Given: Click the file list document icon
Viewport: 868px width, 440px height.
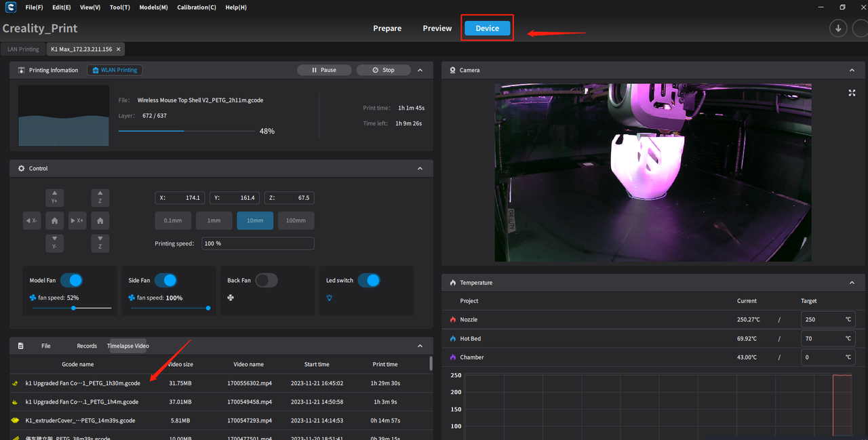Looking at the screenshot, I should [x=20, y=346].
